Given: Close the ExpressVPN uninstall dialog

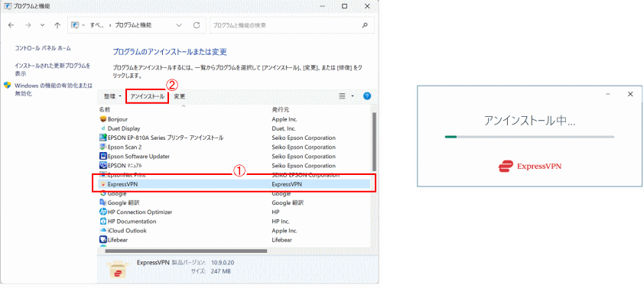Looking at the screenshot, I should click(x=630, y=95).
